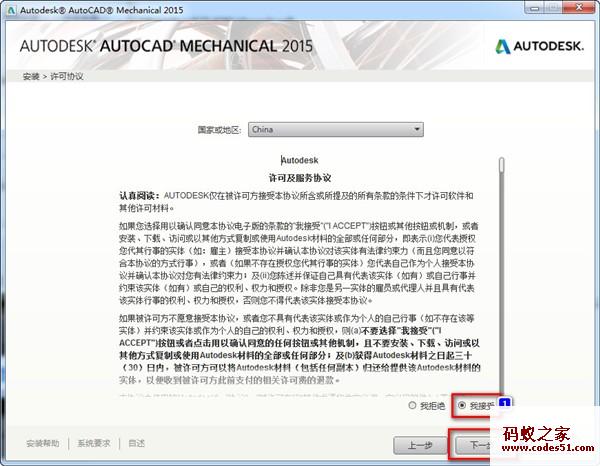Click the AutoCAD app icon in title bar

tap(11, 10)
